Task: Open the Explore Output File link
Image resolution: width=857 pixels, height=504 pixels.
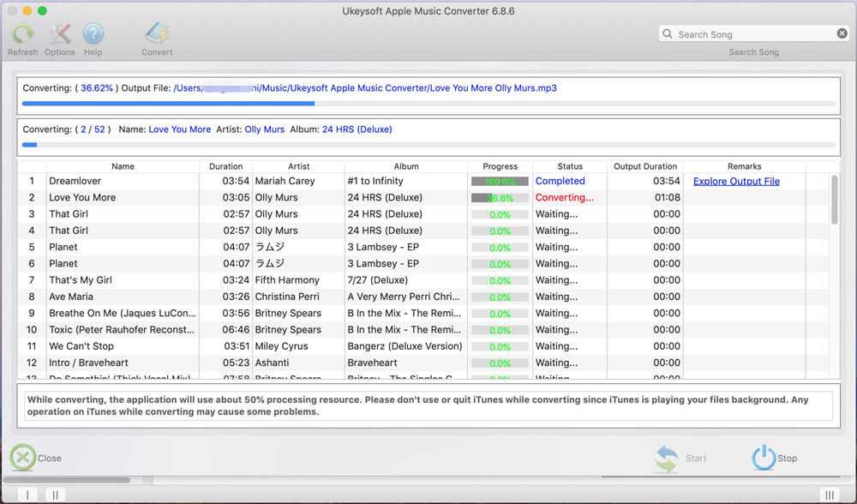Action: (736, 182)
